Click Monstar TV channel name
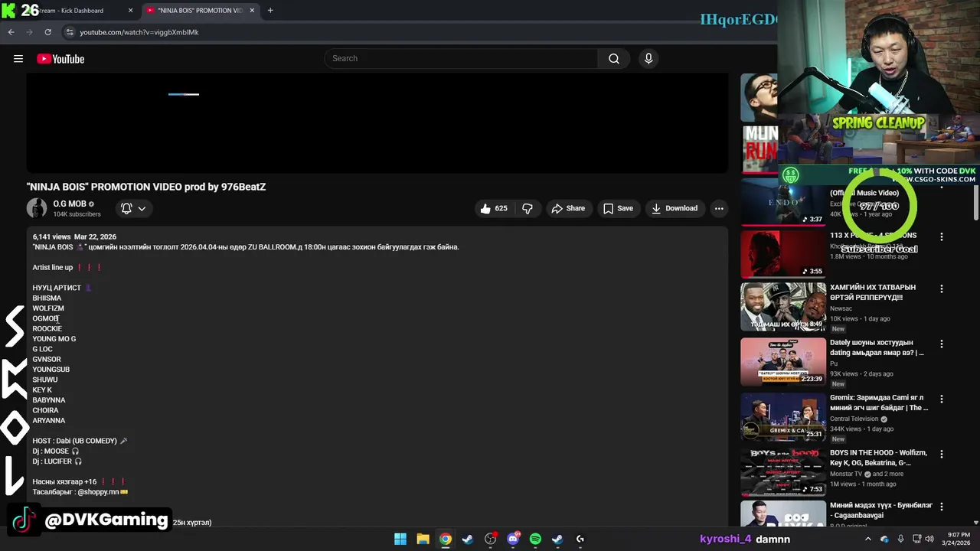 point(846,474)
